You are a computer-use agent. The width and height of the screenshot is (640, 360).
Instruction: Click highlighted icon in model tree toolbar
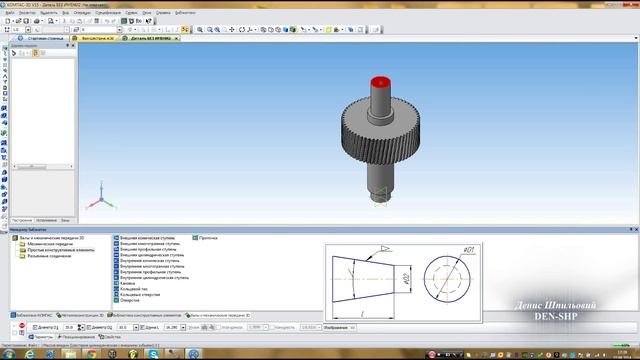pyautogui.click(x=36, y=53)
